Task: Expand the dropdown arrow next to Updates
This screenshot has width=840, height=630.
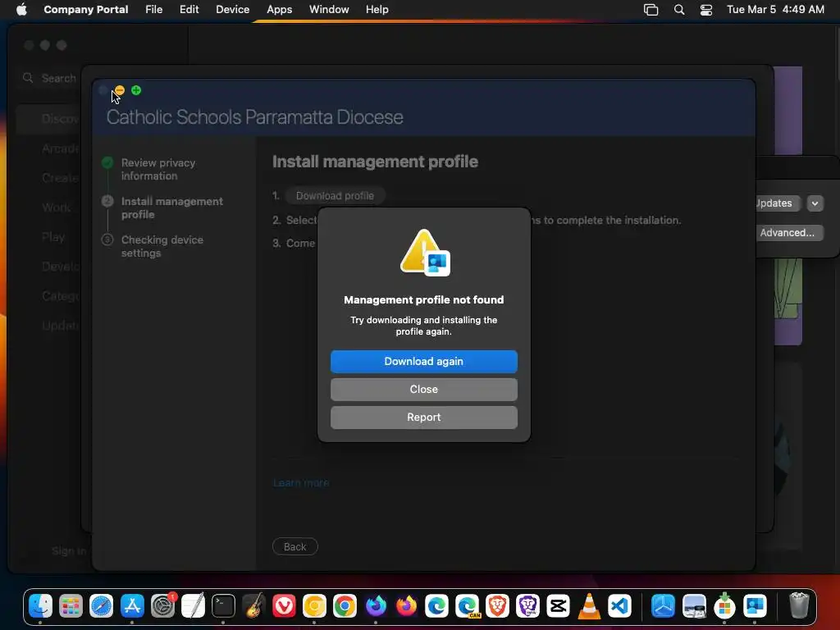Action: click(815, 203)
